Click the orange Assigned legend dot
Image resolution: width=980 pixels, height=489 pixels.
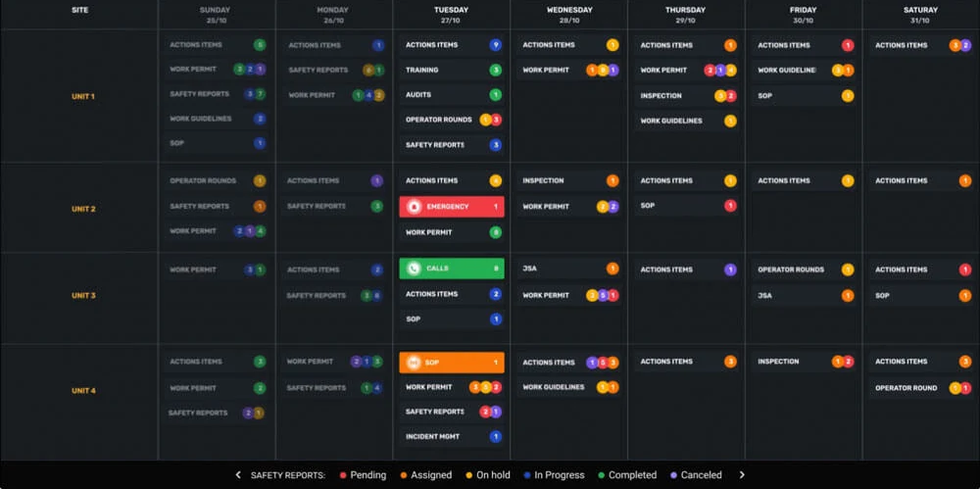click(x=404, y=475)
